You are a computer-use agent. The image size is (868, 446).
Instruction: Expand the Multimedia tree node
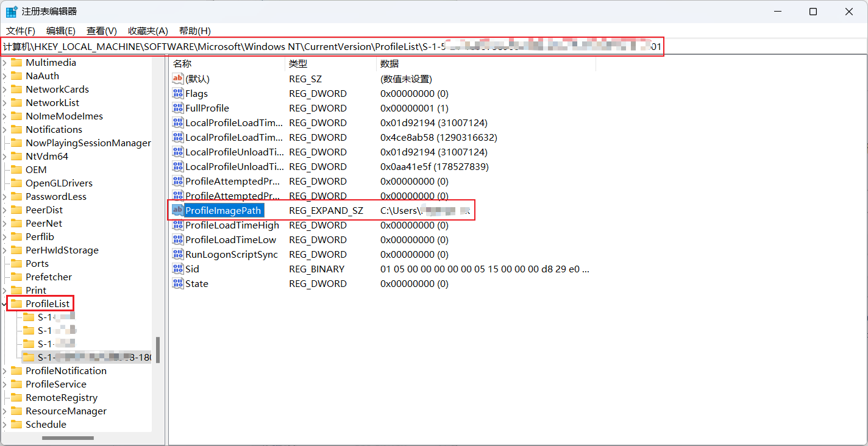click(x=5, y=62)
